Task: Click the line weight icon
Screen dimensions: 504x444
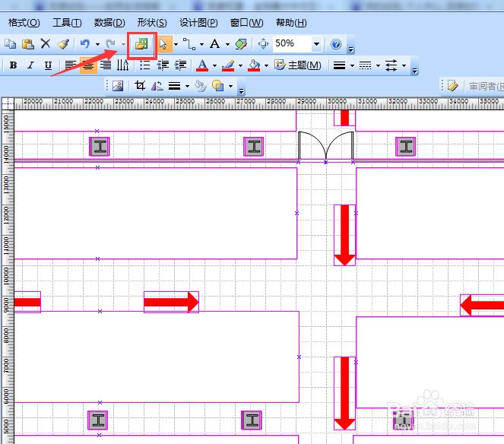Action: point(339,65)
